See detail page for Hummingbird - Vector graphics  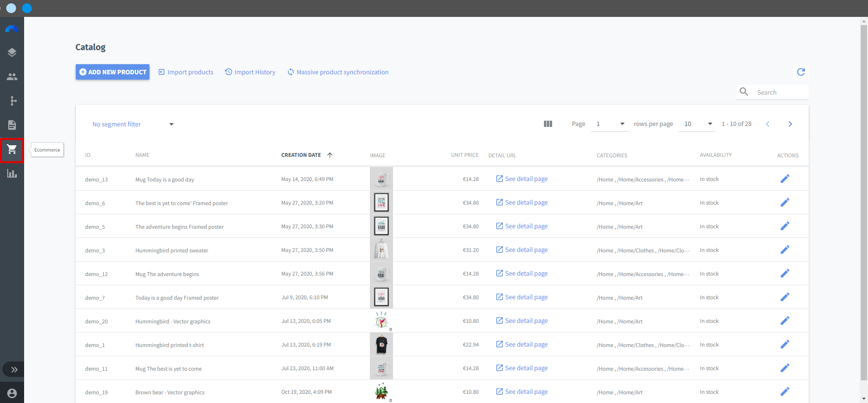click(x=522, y=320)
